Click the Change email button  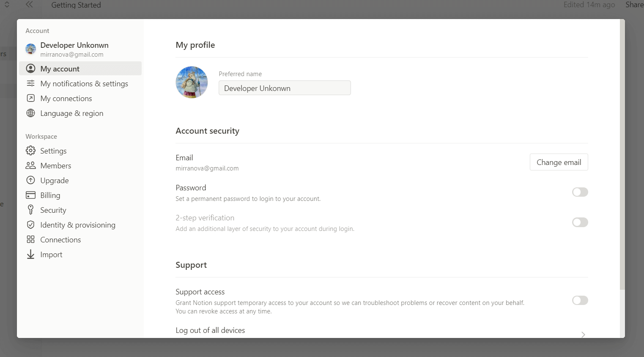point(559,162)
